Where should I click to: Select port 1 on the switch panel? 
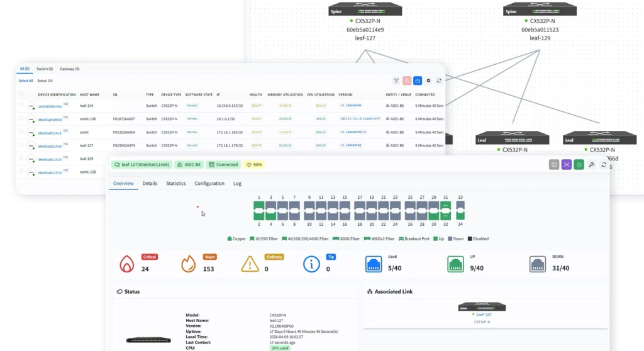(258, 206)
